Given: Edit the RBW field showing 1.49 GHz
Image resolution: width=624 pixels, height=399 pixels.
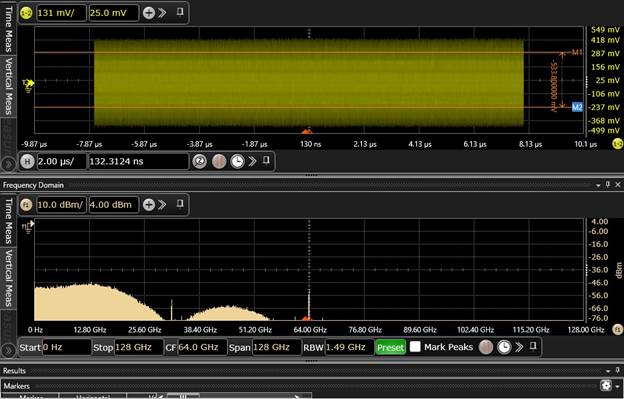Looking at the screenshot, I should 349,347.
